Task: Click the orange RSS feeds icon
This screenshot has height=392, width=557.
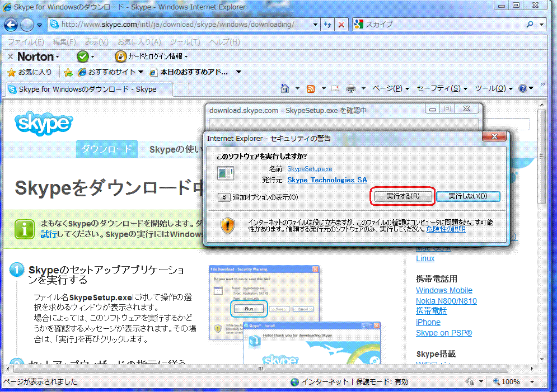Action: [311, 88]
